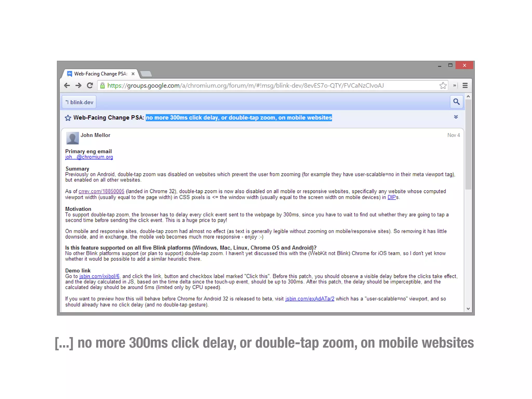532x399 pixels.
Task: Click the Summary heading
Action: point(77,169)
